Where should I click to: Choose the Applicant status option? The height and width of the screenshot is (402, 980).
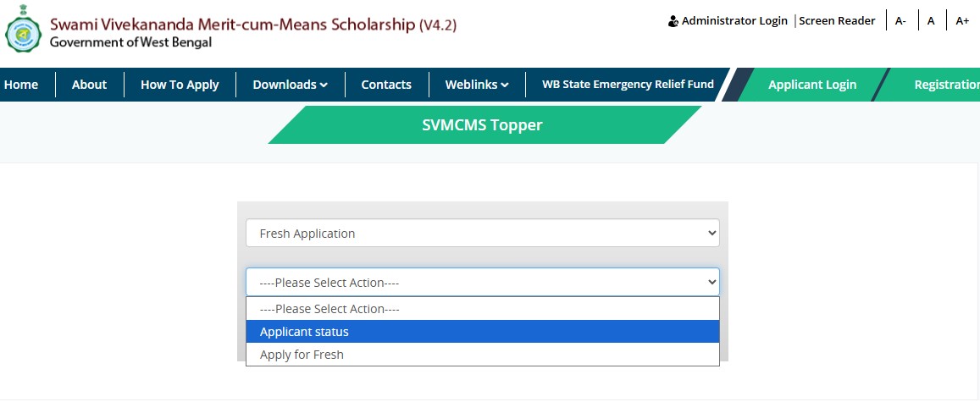tap(483, 332)
